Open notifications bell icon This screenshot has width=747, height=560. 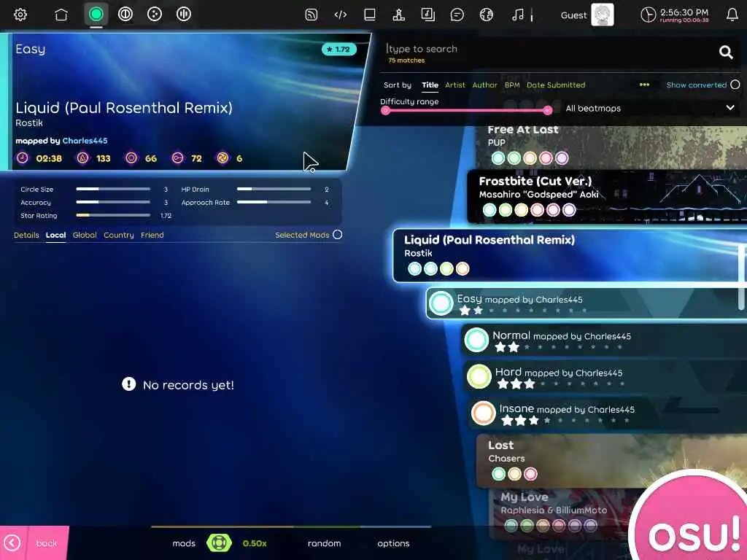click(732, 15)
